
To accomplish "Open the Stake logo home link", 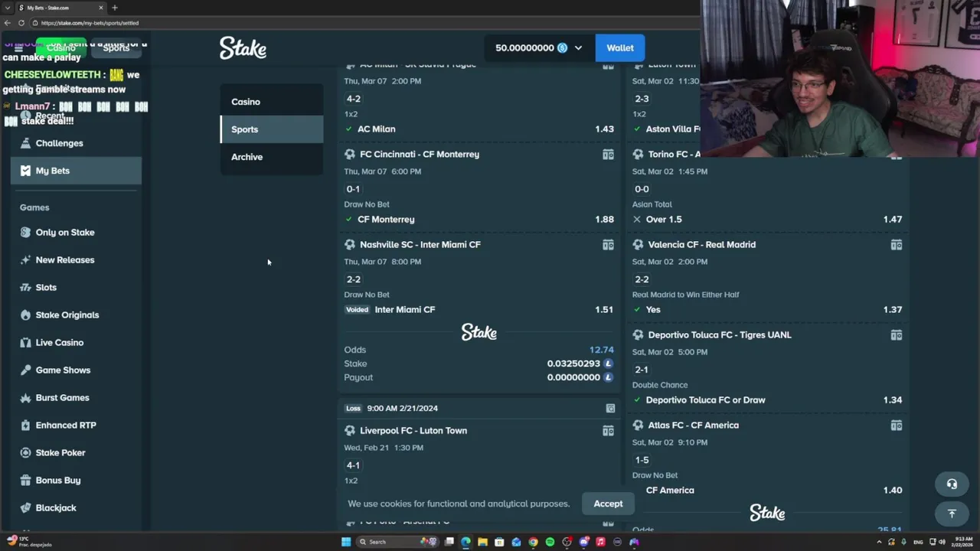I will coord(243,48).
